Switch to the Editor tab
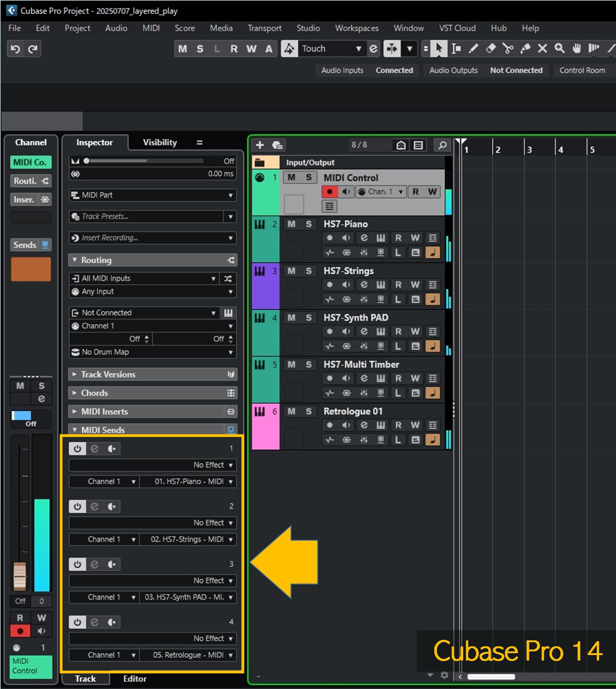Viewport: 616px width, 689px height. click(x=134, y=679)
